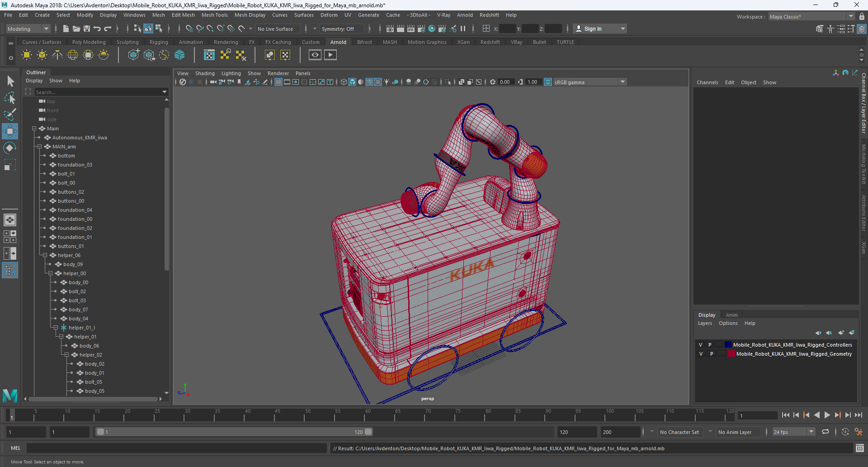
Task: Click the Scale Tool icon in toolbox
Action: pos(9,165)
